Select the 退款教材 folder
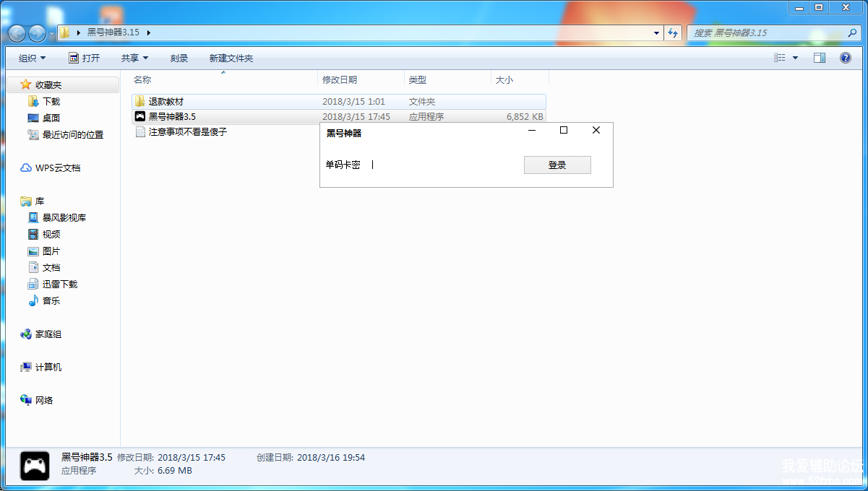Image resolution: width=868 pixels, height=491 pixels. pyautogui.click(x=339, y=102)
